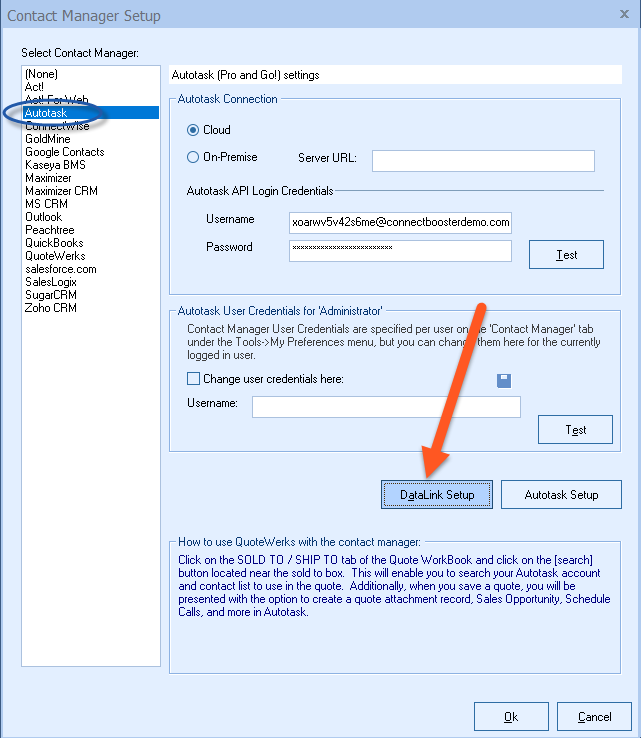Select Kaseya BMS contact manager

pos(91,165)
